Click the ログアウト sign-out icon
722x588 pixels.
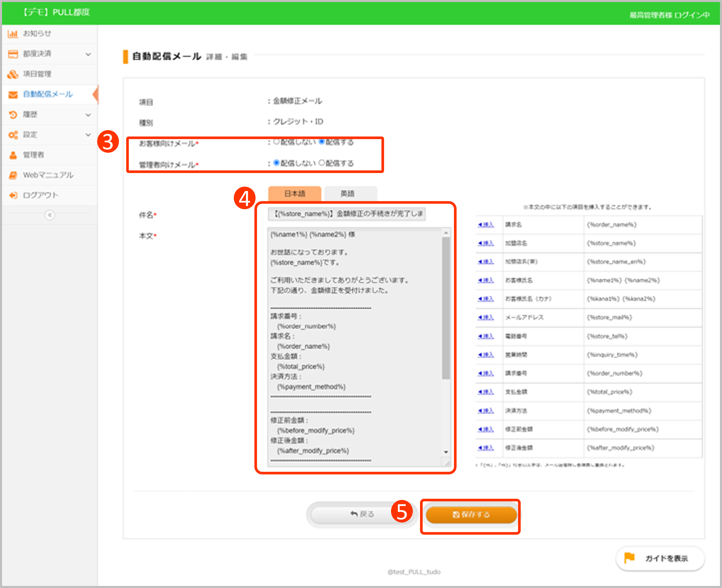[13, 195]
